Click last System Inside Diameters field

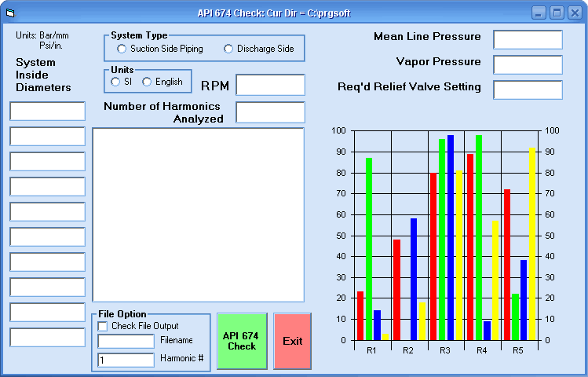48,337
